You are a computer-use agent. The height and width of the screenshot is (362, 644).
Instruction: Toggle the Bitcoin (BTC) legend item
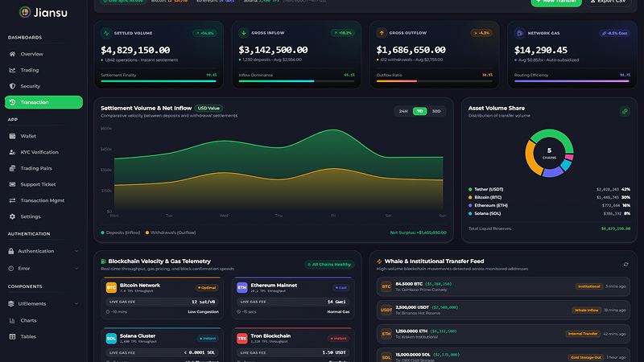pyautogui.click(x=485, y=197)
